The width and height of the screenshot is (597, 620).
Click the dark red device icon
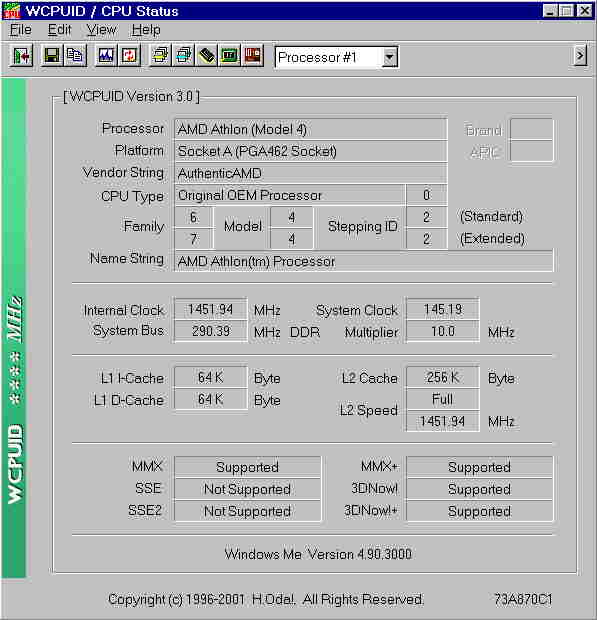pos(253,56)
